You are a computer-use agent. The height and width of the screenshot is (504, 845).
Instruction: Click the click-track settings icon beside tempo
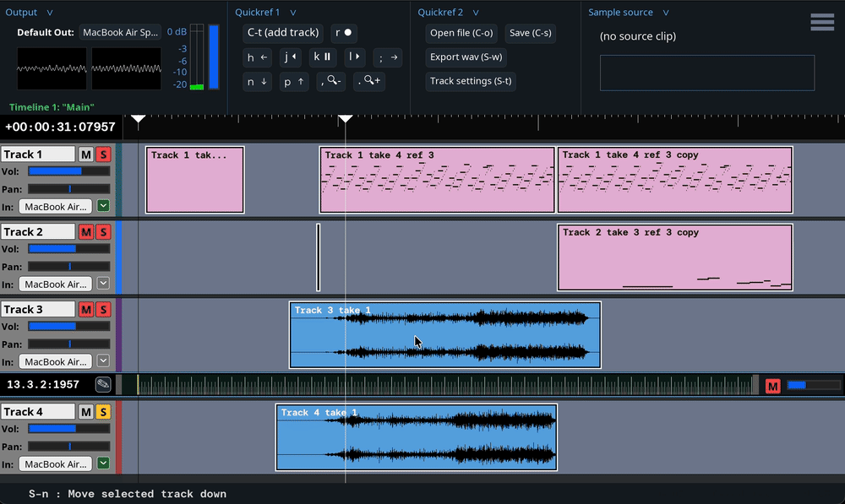click(103, 385)
